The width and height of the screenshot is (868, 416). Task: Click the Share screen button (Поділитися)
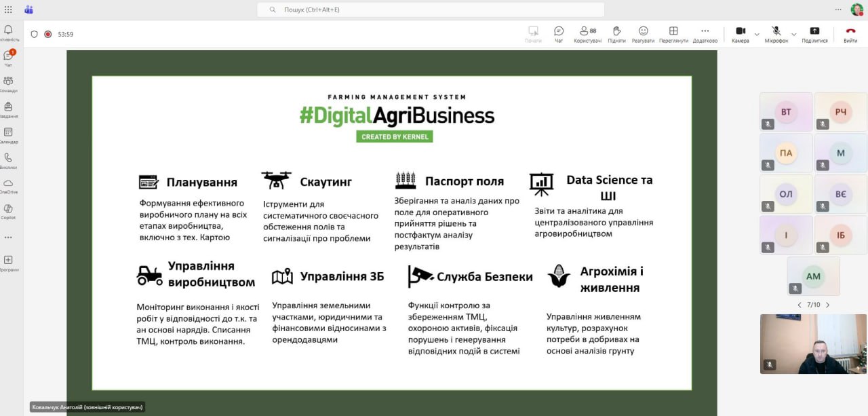tap(814, 34)
